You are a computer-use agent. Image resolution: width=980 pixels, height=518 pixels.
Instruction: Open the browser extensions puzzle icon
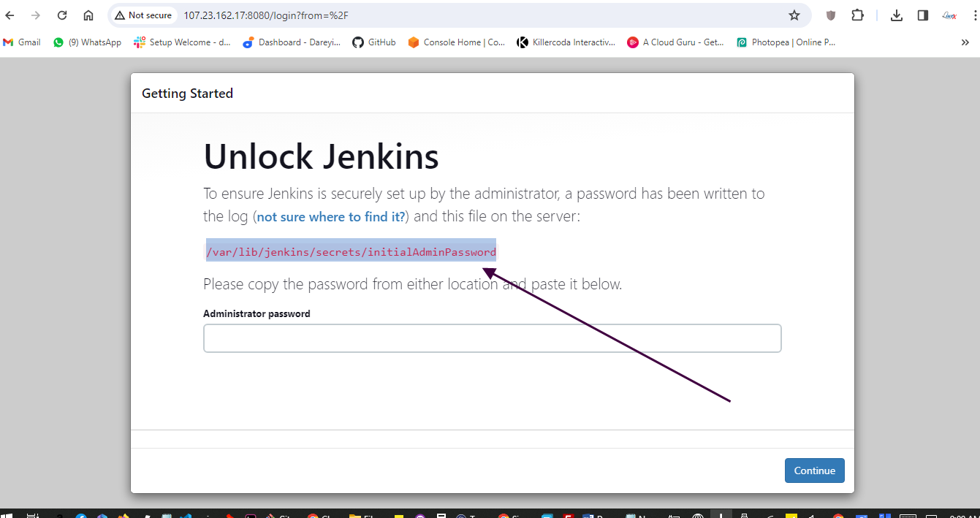pos(857,15)
